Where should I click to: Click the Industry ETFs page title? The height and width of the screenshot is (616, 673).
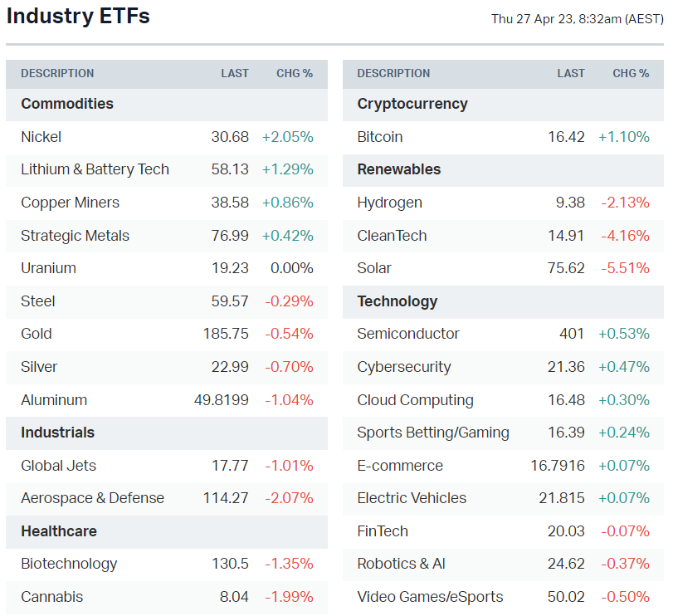click(x=78, y=16)
